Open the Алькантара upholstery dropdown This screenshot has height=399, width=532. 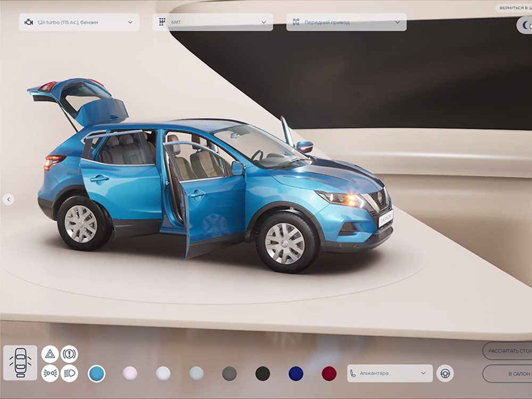click(390, 373)
